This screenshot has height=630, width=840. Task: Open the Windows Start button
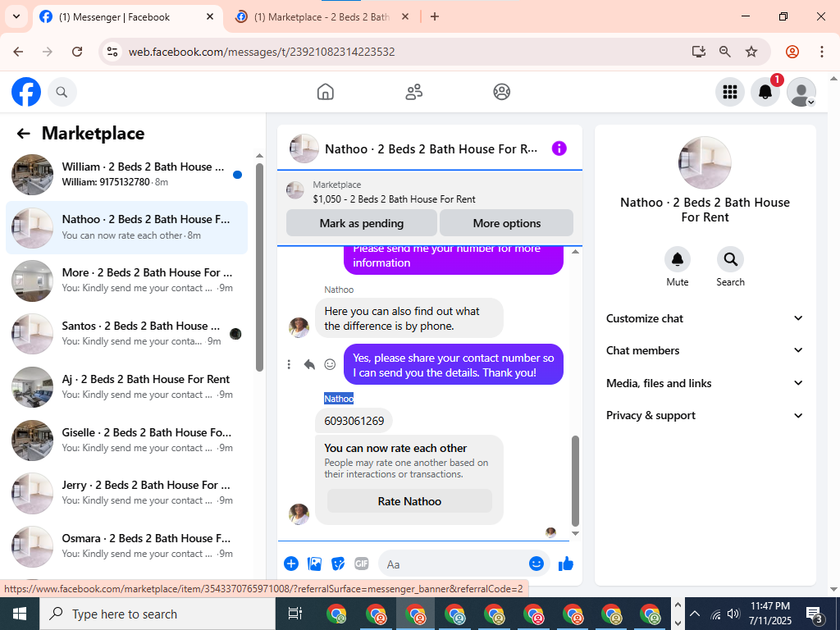point(20,614)
